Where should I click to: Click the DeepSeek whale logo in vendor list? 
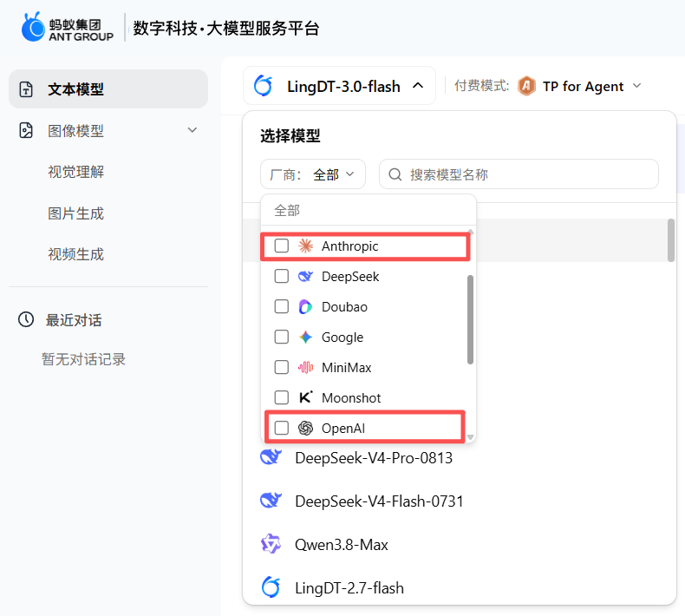point(305,276)
